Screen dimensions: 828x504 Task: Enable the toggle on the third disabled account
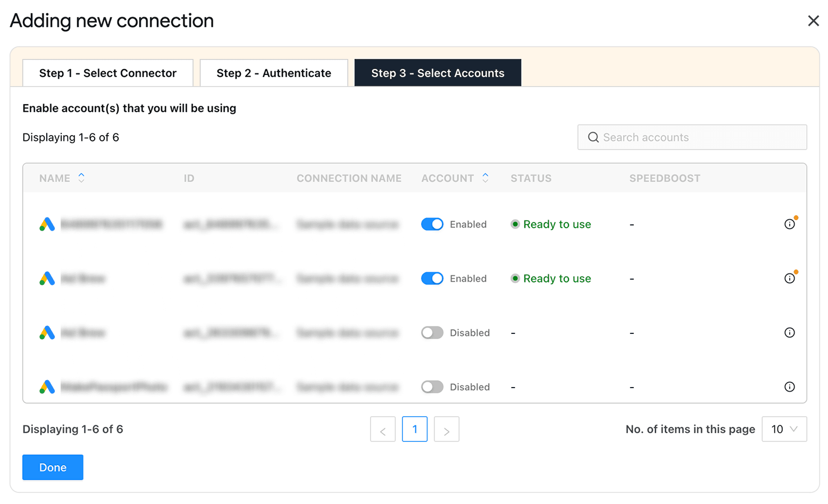coord(432,332)
